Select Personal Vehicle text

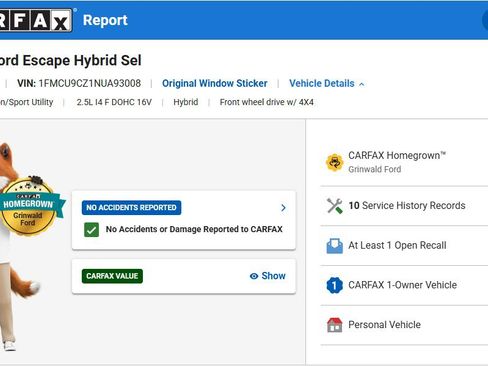384,325
